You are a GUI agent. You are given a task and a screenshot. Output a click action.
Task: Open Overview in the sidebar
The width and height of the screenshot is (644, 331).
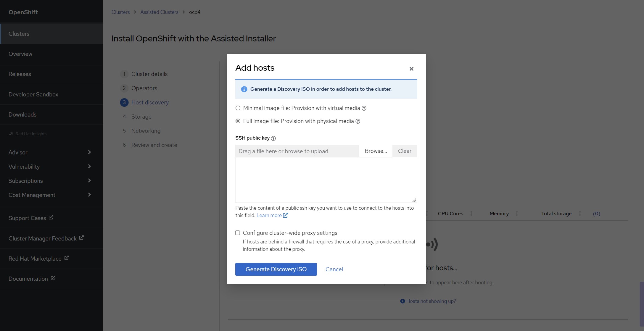pyautogui.click(x=51, y=54)
